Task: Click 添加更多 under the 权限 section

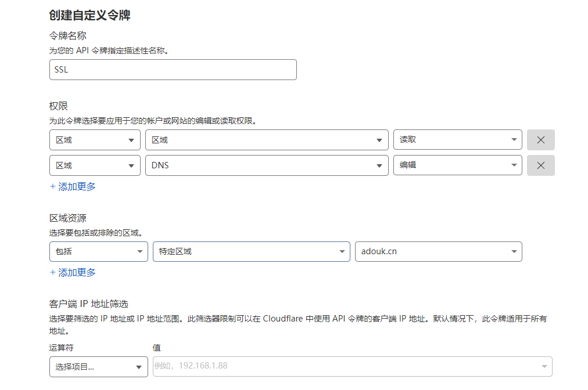Action: tap(73, 187)
